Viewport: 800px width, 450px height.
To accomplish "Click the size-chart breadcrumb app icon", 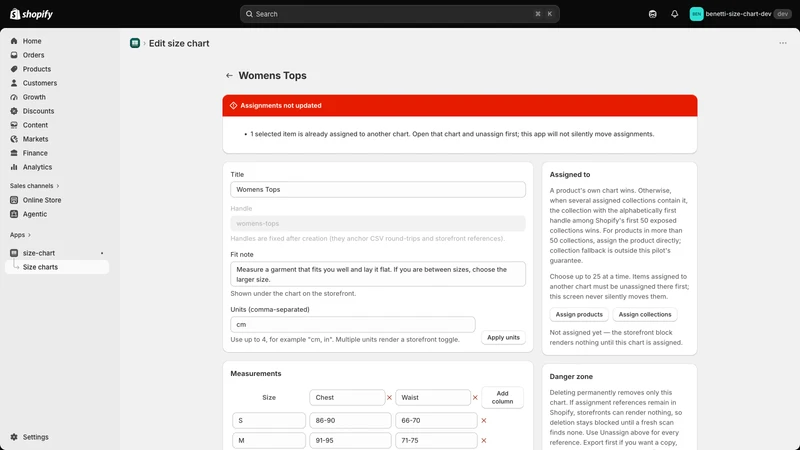I will (135, 43).
